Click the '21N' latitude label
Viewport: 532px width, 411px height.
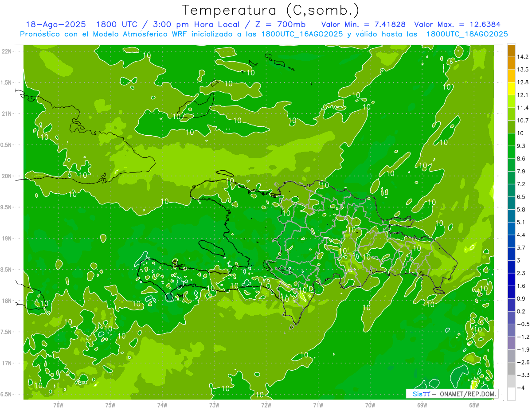coord(8,114)
